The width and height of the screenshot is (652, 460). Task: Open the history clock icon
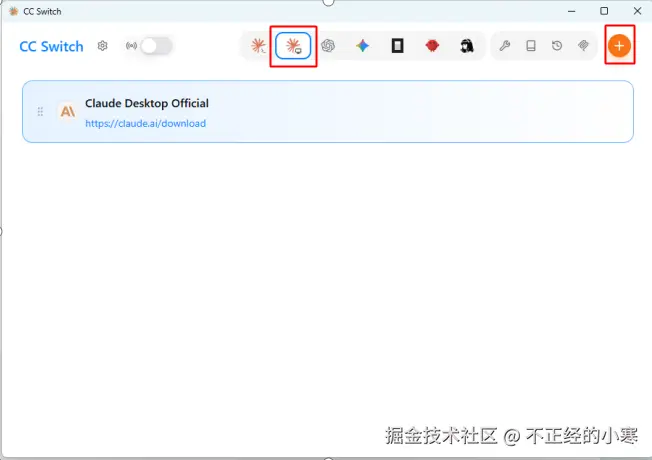click(557, 46)
